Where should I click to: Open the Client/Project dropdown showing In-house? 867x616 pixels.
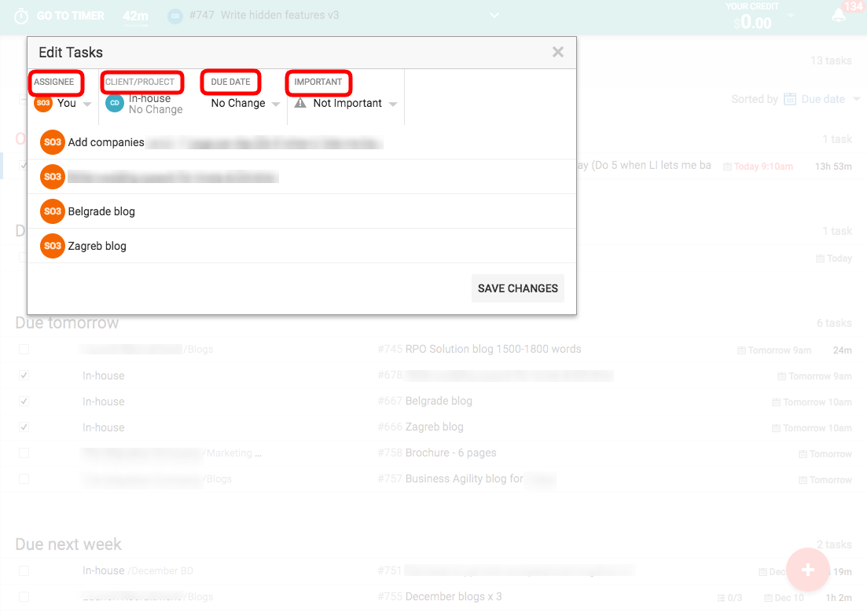(145, 103)
